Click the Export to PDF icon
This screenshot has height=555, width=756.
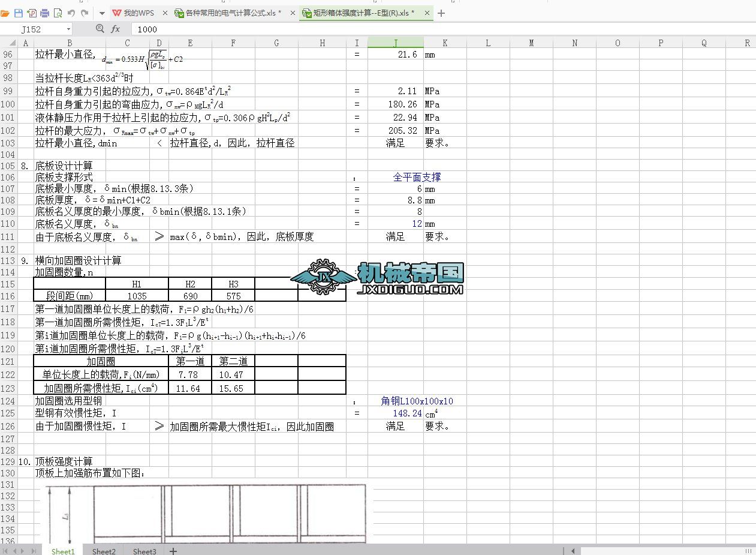coord(32,13)
